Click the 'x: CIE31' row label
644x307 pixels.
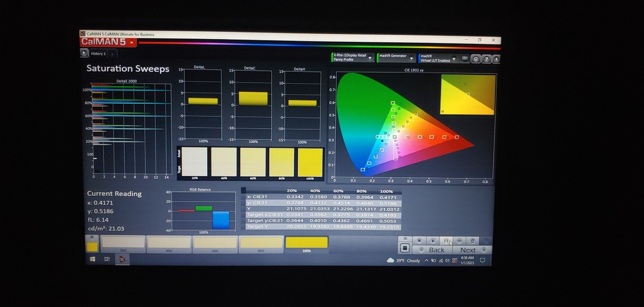click(x=257, y=197)
